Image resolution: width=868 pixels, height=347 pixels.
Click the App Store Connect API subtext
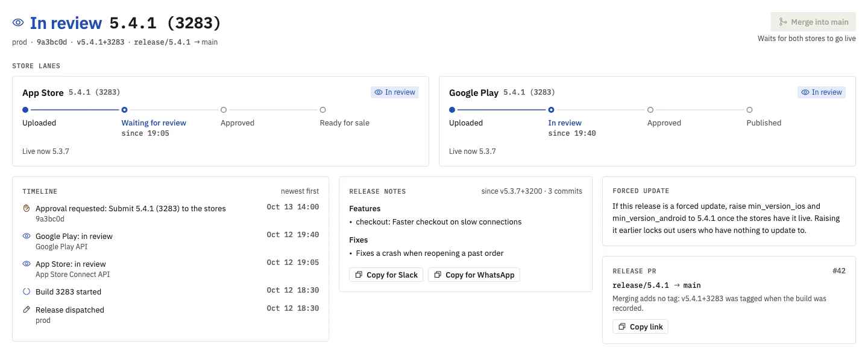click(72, 275)
